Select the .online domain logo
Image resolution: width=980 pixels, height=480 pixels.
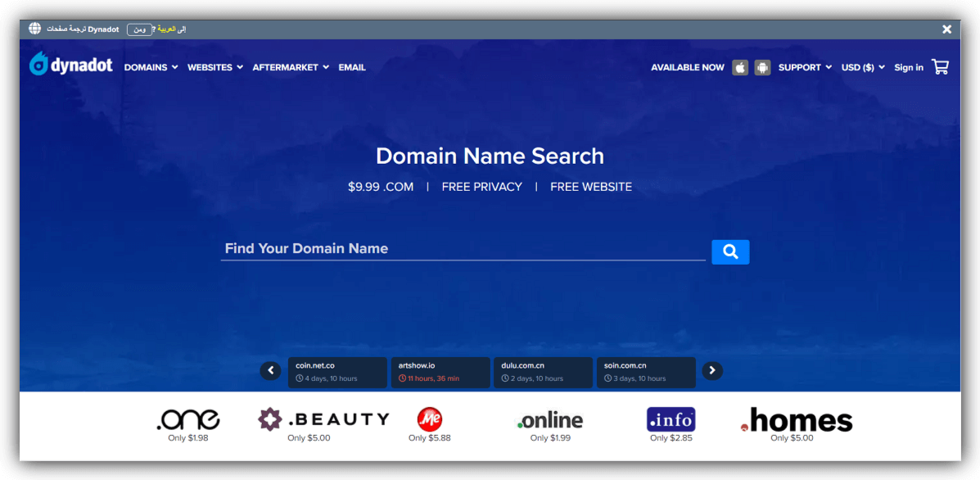coord(550,420)
